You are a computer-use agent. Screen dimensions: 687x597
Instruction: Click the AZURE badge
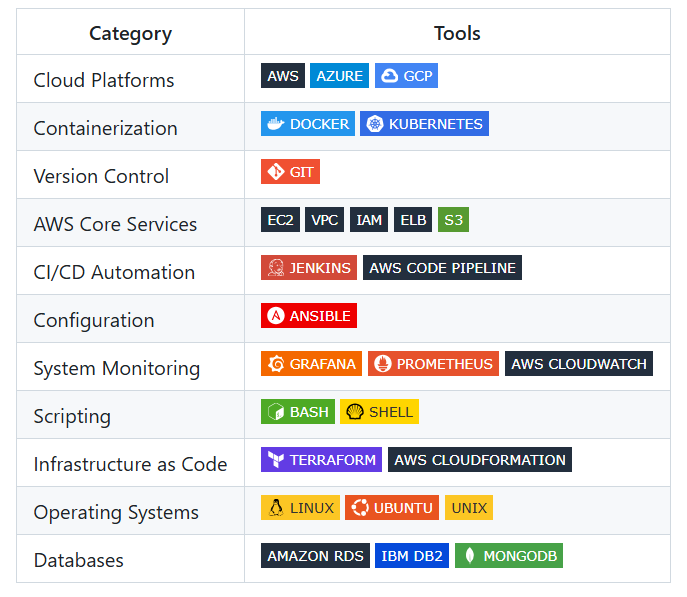(339, 76)
